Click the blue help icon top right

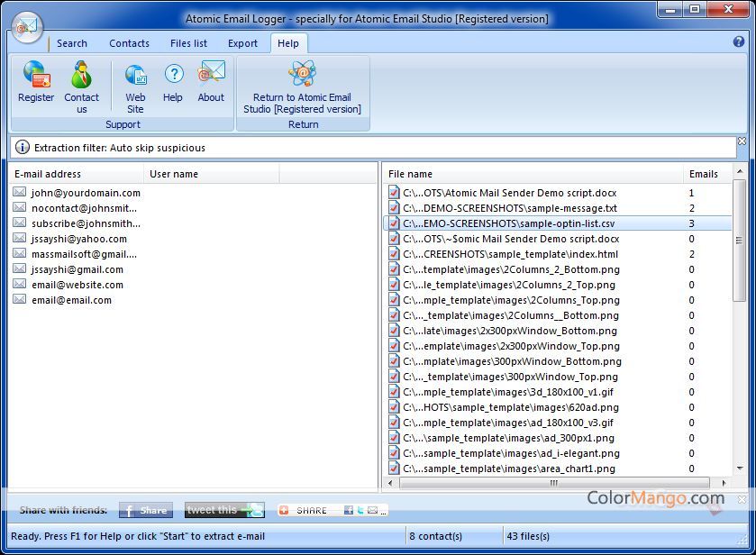[739, 41]
